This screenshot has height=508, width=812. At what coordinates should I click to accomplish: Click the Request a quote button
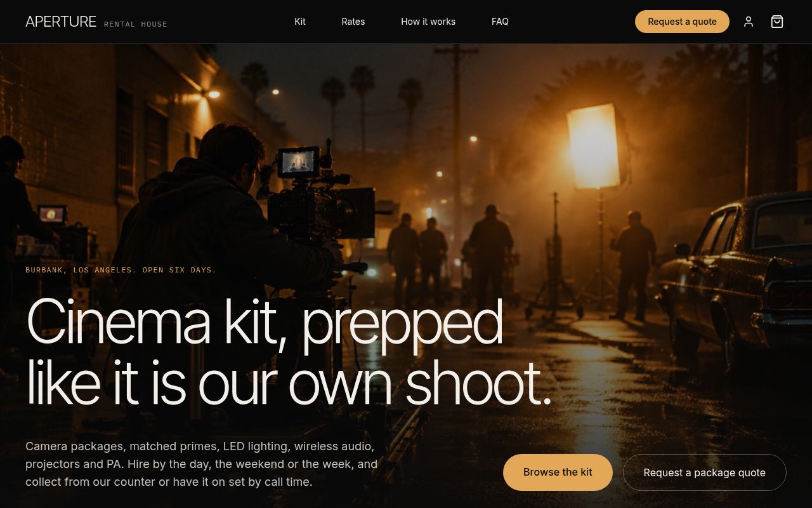coord(682,22)
